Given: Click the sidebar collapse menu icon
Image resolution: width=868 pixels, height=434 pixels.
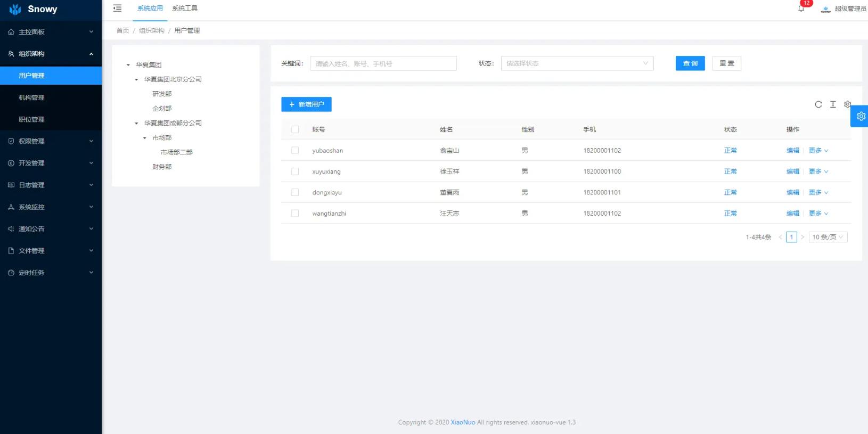Looking at the screenshot, I should (x=117, y=9).
